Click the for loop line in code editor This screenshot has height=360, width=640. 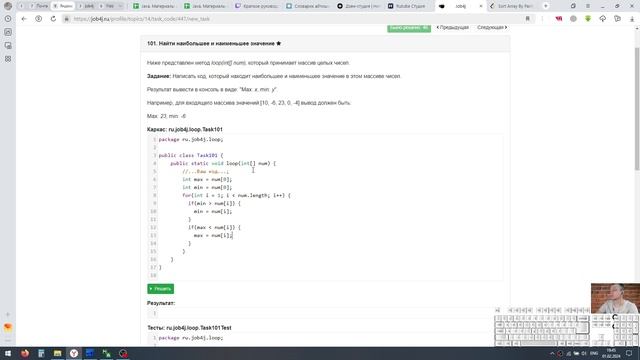coord(236,196)
